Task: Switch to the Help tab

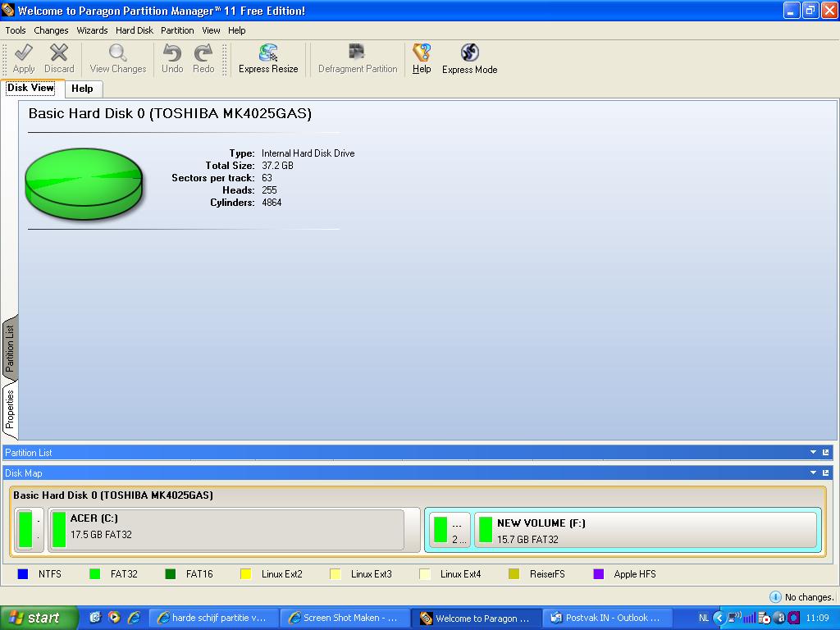Action: pos(83,89)
